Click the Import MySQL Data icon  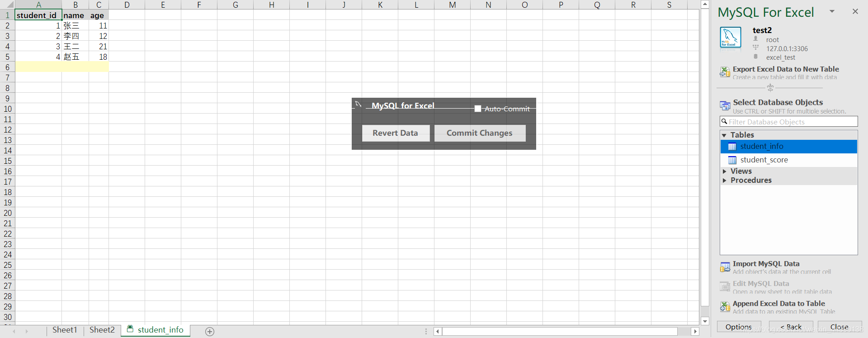pos(725,267)
